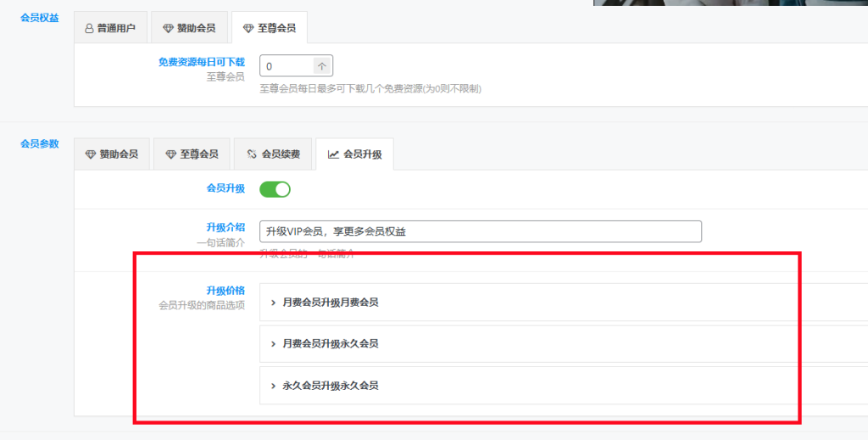Click the 免费资源每日可下载 number field
This screenshot has height=440, width=868.
tap(287, 66)
